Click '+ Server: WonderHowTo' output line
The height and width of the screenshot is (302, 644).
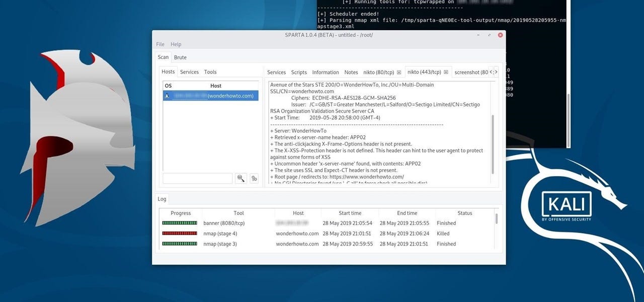[298, 131]
